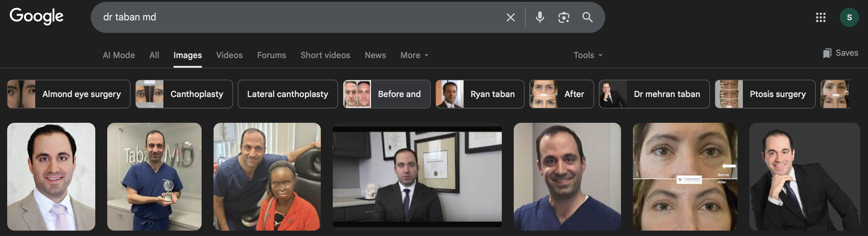Open search by image camera icon
Viewport: 868px width, 236px height.
point(563,17)
